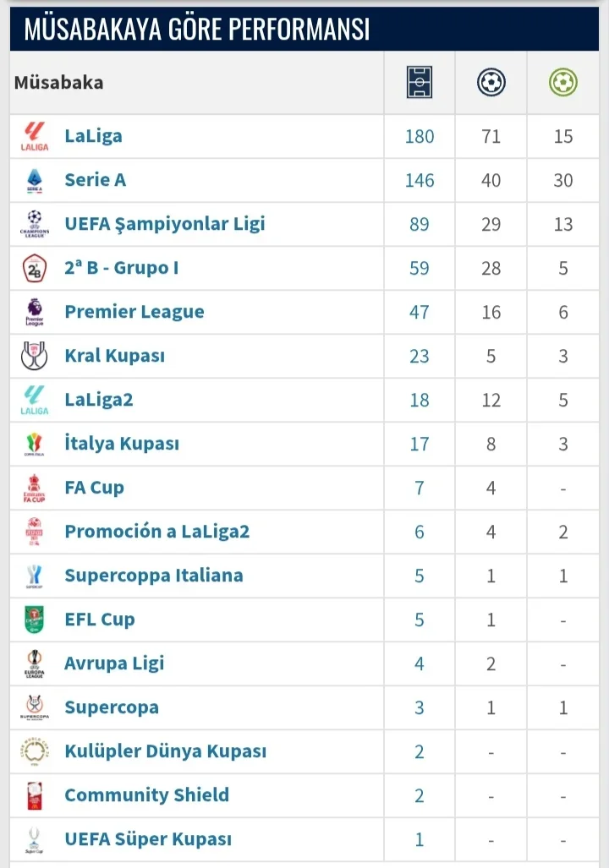
Task: Click the 180 LaLiga appearances number
Action: [420, 136]
